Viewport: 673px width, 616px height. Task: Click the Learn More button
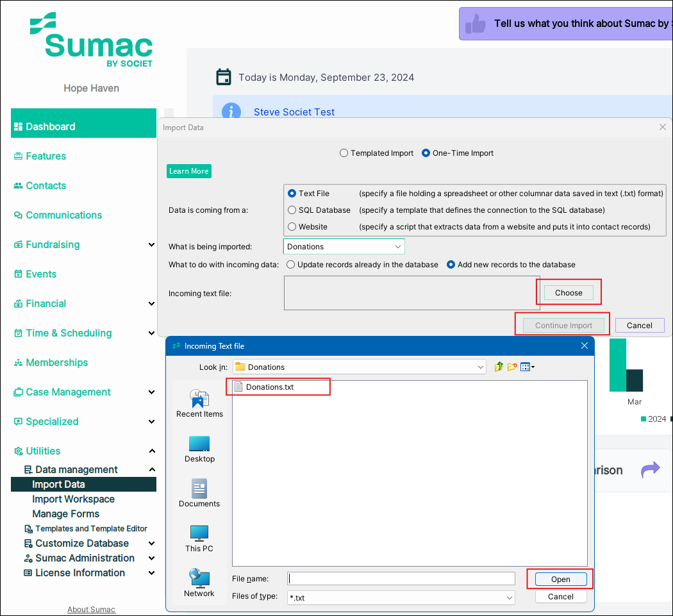tap(189, 171)
